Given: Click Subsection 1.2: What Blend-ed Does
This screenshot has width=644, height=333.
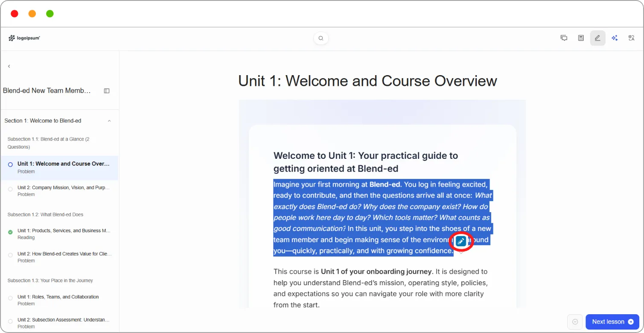Looking at the screenshot, I should point(45,214).
